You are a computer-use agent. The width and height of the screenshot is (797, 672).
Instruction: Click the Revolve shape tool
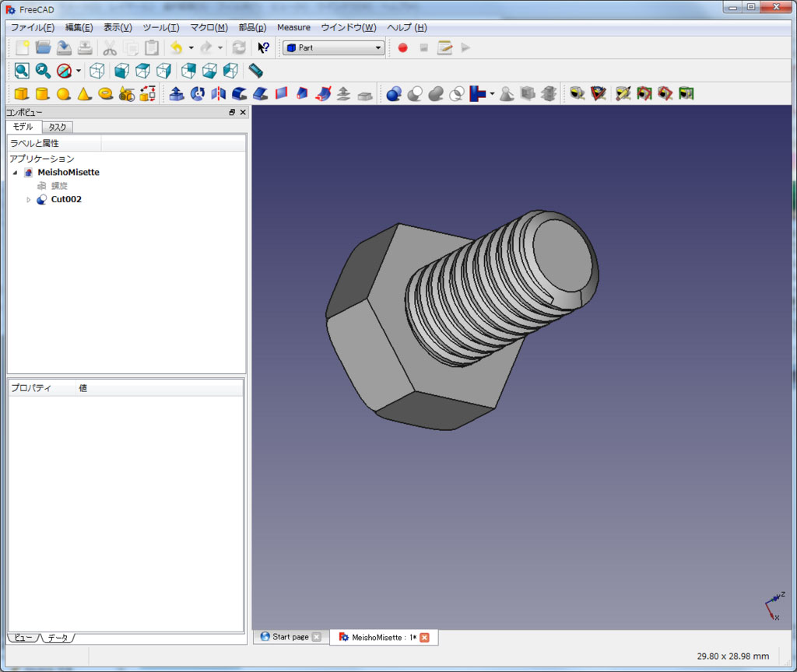coord(197,93)
